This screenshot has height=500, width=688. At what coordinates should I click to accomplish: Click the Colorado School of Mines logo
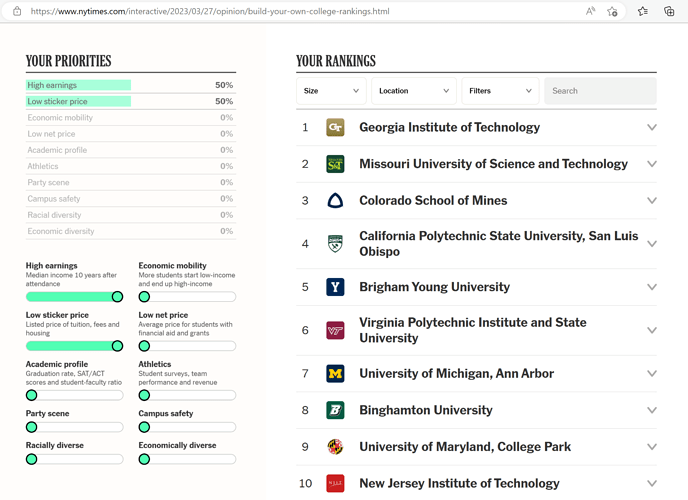[x=335, y=201]
